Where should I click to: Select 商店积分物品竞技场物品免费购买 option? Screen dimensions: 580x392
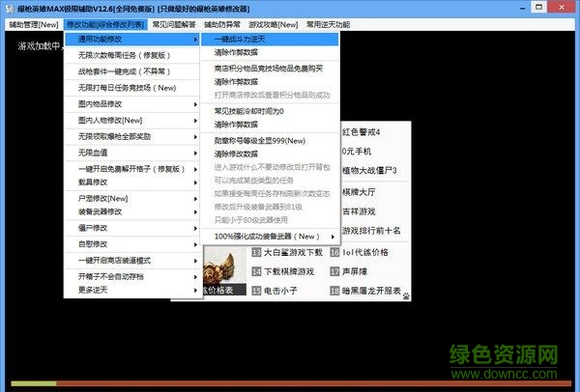(270, 69)
